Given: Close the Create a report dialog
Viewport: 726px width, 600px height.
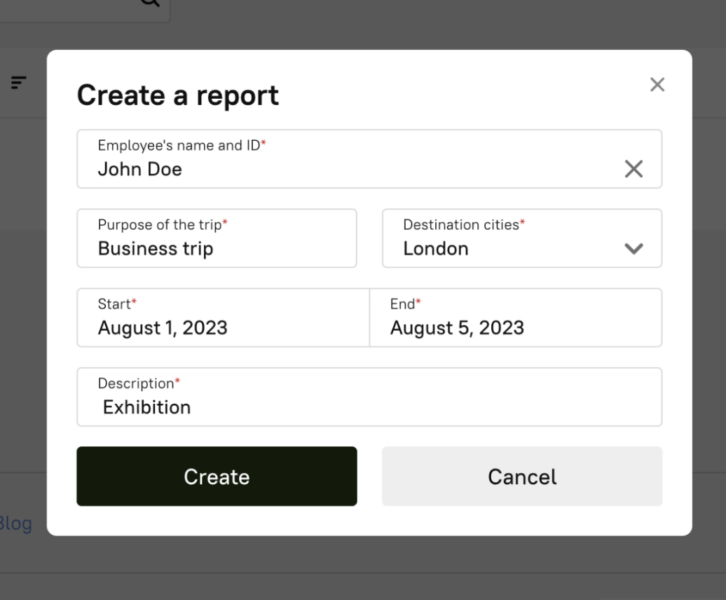Looking at the screenshot, I should pos(657,85).
